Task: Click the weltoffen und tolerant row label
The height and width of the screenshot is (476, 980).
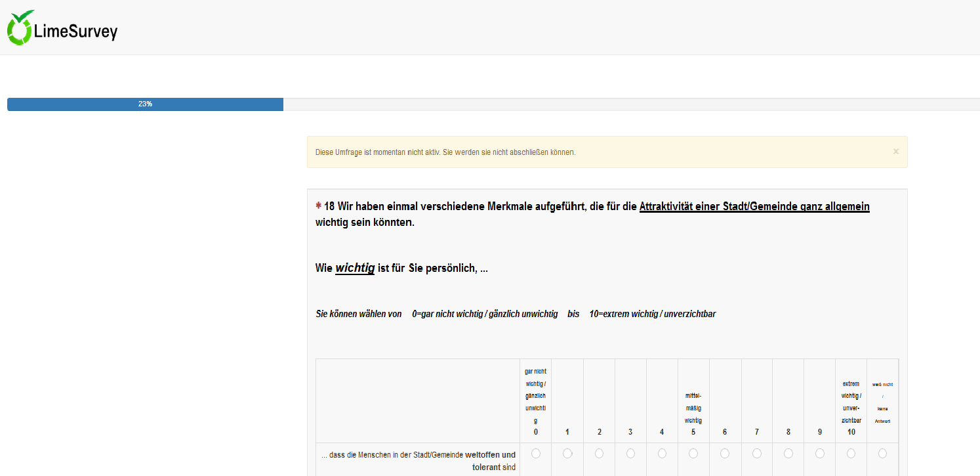Action: pyautogui.click(x=419, y=461)
